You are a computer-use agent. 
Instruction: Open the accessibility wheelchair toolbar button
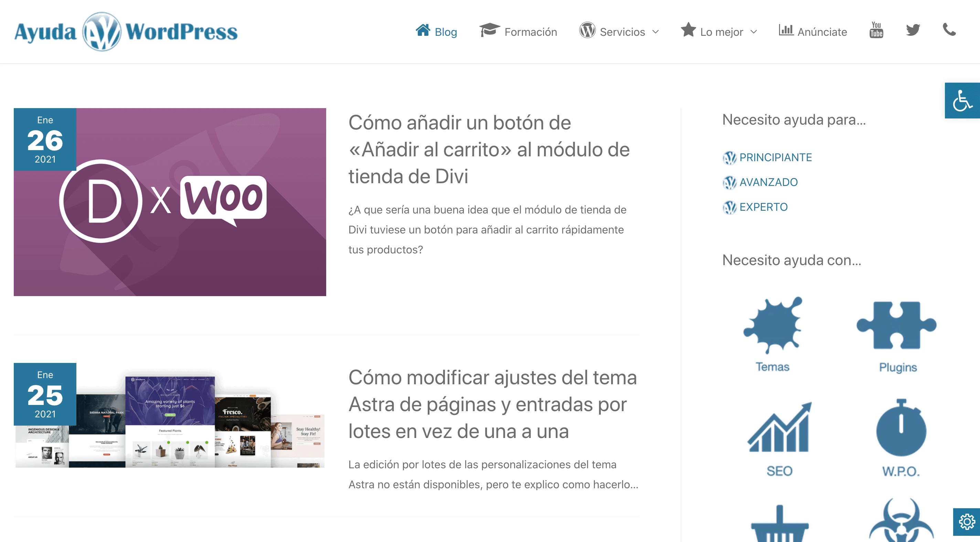point(962,101)
